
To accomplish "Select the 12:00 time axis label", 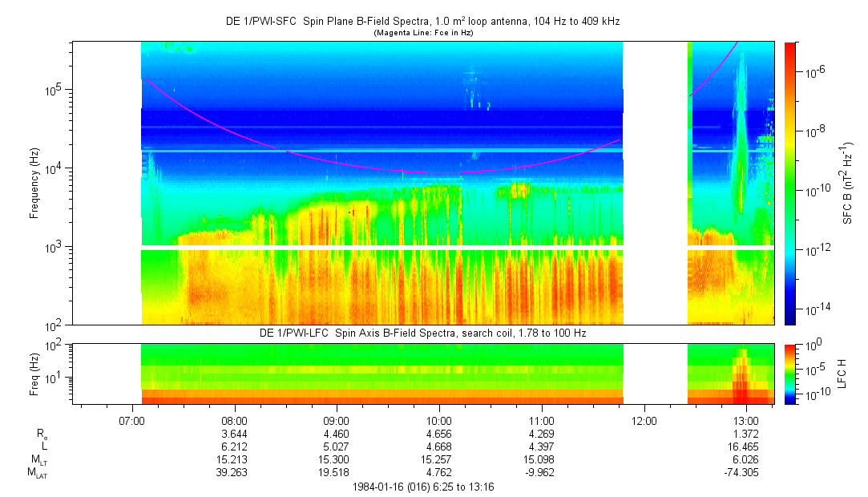I will click(644, 421).
